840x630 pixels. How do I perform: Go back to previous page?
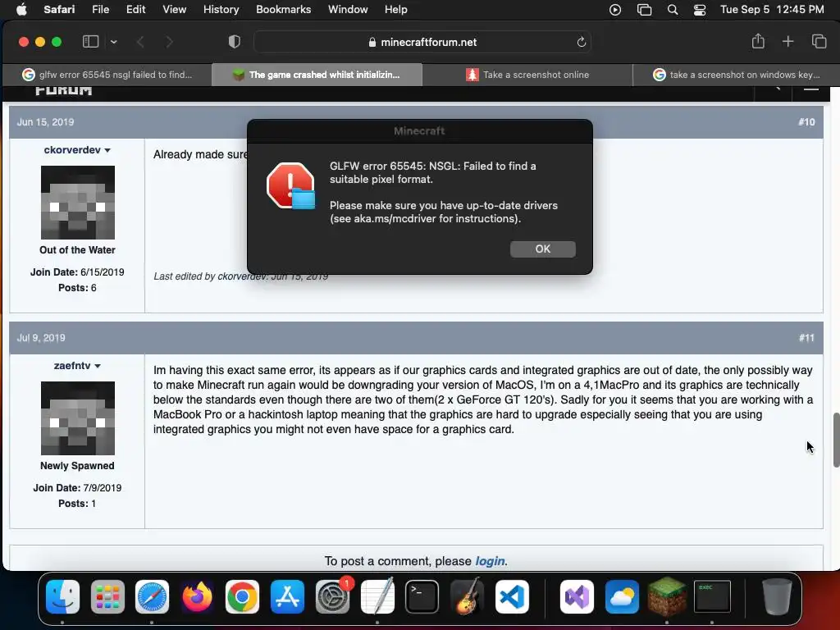point(140,42)
